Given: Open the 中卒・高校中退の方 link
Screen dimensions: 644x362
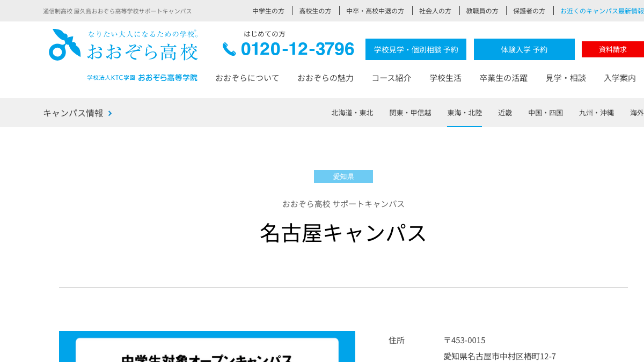Looking at the screenshot, I should point(375,11).
